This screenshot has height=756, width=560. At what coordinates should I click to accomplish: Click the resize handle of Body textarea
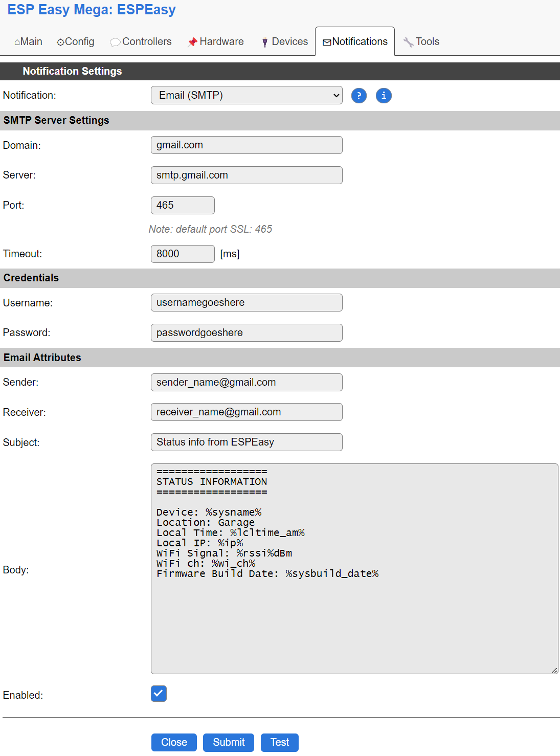(x=554, y=670)
